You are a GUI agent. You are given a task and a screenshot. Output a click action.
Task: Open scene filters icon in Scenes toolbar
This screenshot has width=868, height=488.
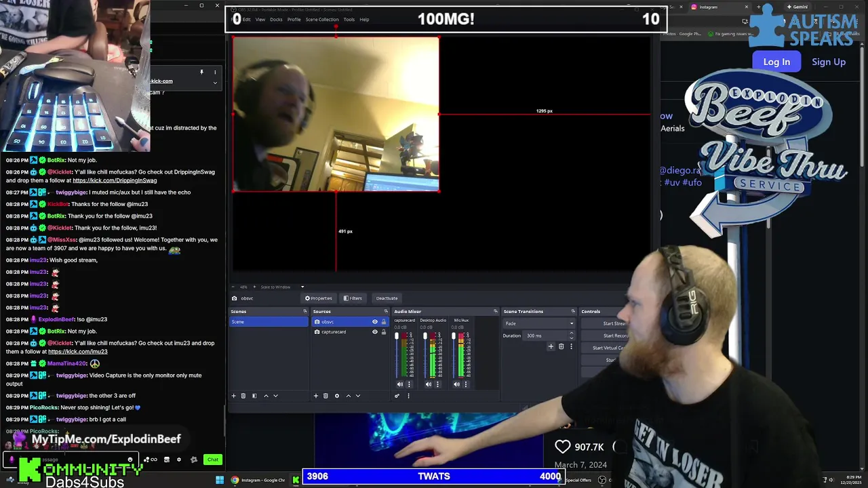click(254, 396)
